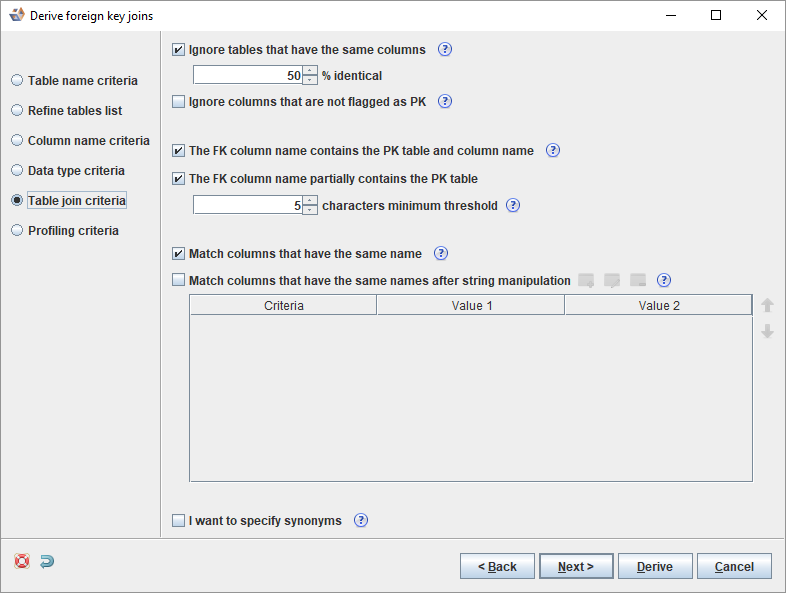
Task: Click the blue reset arrow icon
Action: click(47, 562)
